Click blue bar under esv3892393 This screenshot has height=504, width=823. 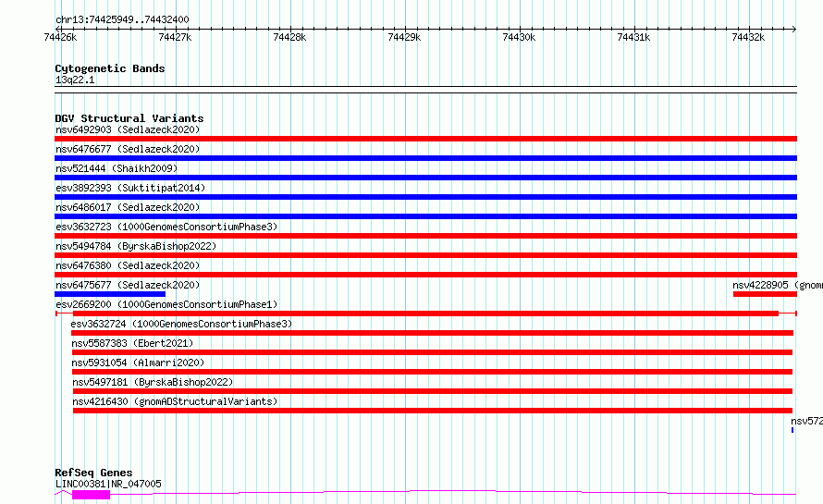pyautogui.click(x=425, y=197)
